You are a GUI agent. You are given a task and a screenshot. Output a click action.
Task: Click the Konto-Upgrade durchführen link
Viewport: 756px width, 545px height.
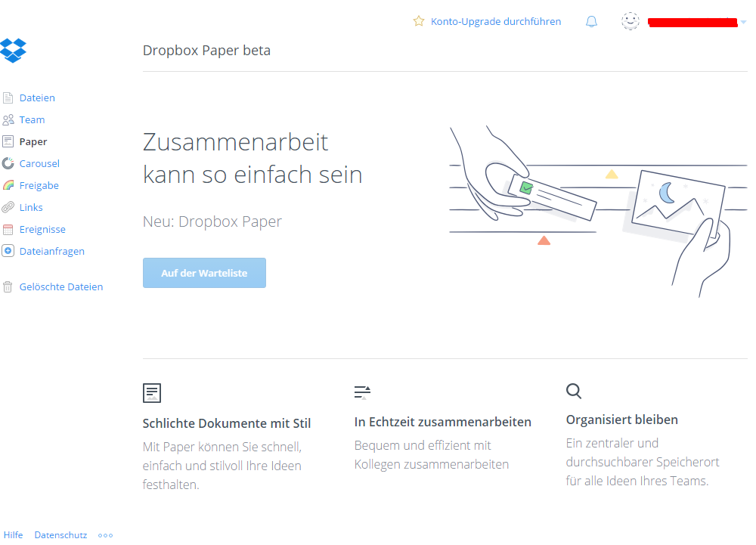tap(496, 22)
